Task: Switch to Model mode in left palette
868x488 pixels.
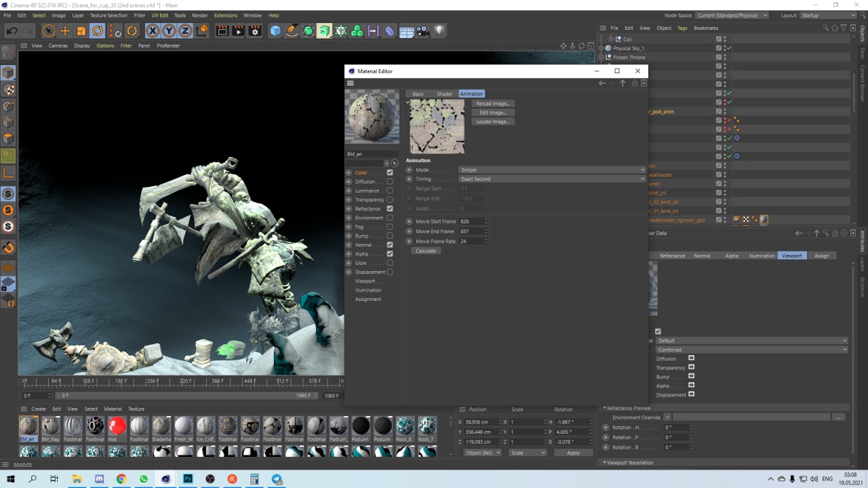Action: [8, 73]
